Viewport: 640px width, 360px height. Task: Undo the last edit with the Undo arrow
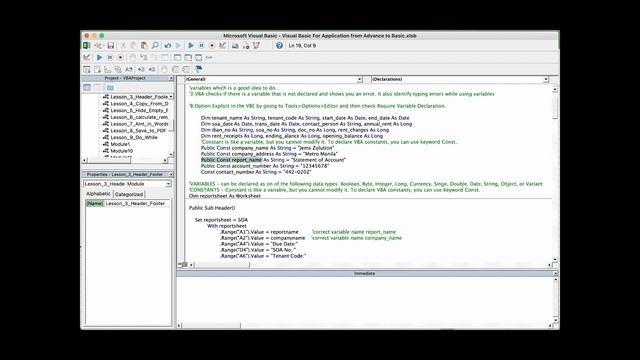[x=168, y=45]
